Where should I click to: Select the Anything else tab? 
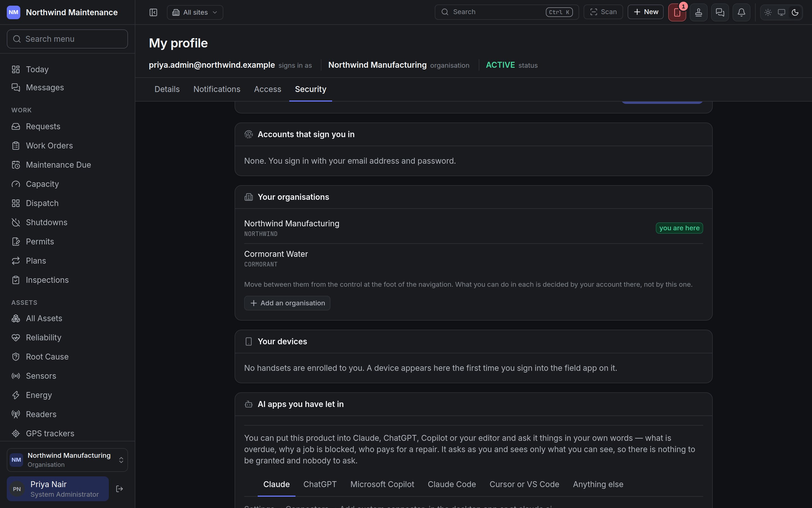(598, 484)
